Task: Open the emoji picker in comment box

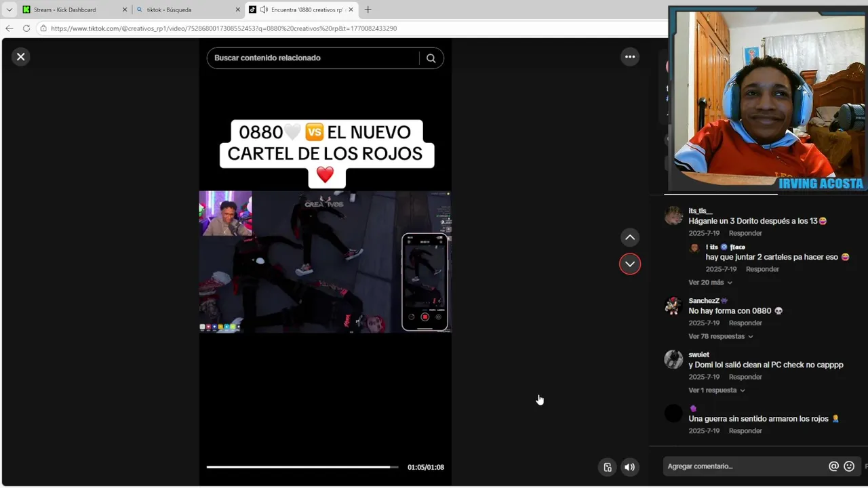Action: point(849,466)
